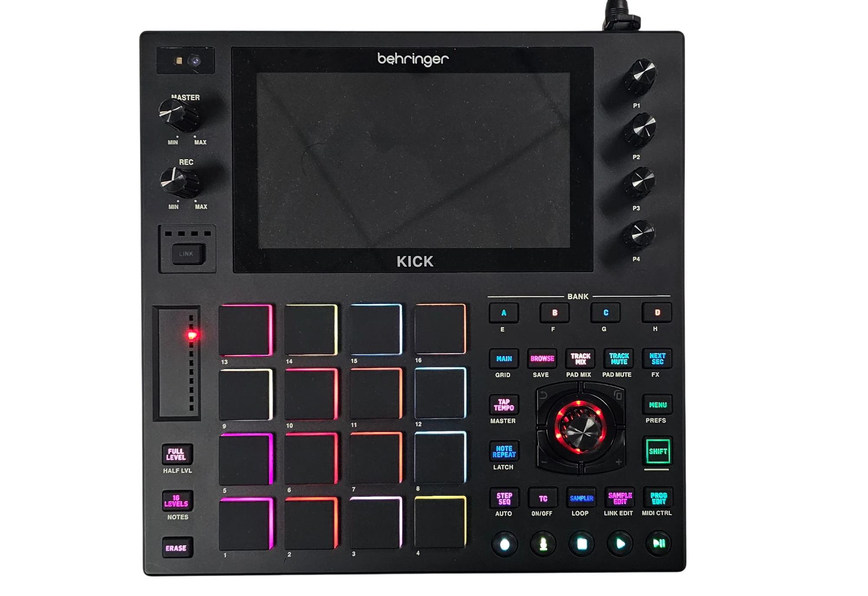This screenshot has width=868, height=596.
Task: Open the BROWSE button
Action: (x=542, y=359)
